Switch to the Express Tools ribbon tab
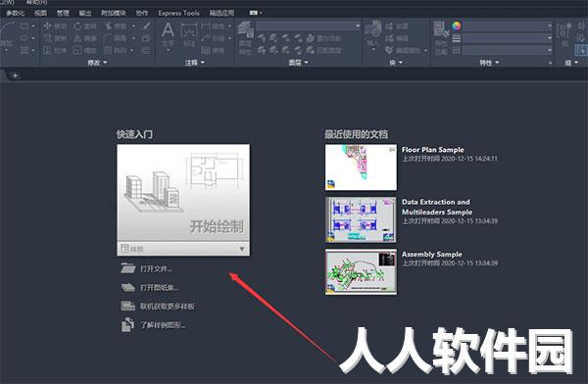 (x=178, y=13)
